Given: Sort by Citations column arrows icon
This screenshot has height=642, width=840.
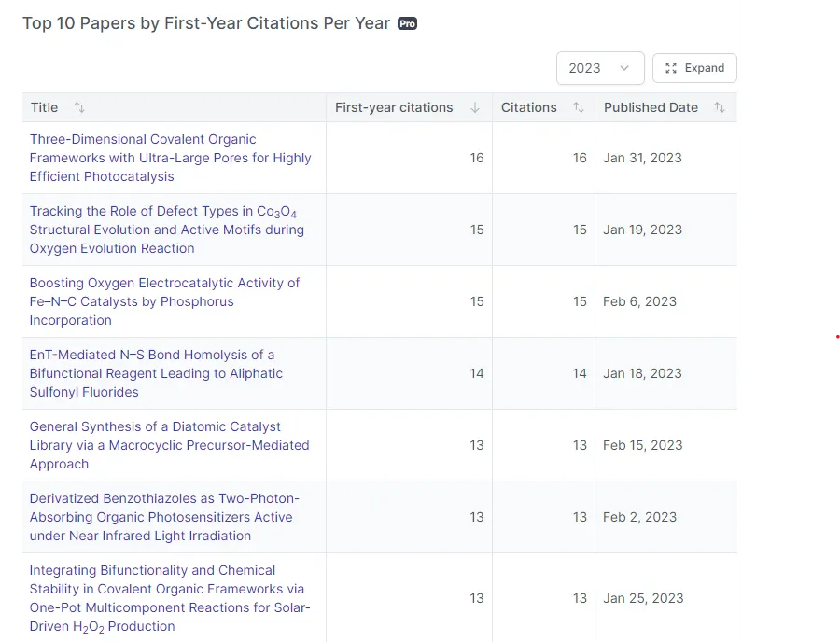Looking at the screenshot, I should [579, 107].
